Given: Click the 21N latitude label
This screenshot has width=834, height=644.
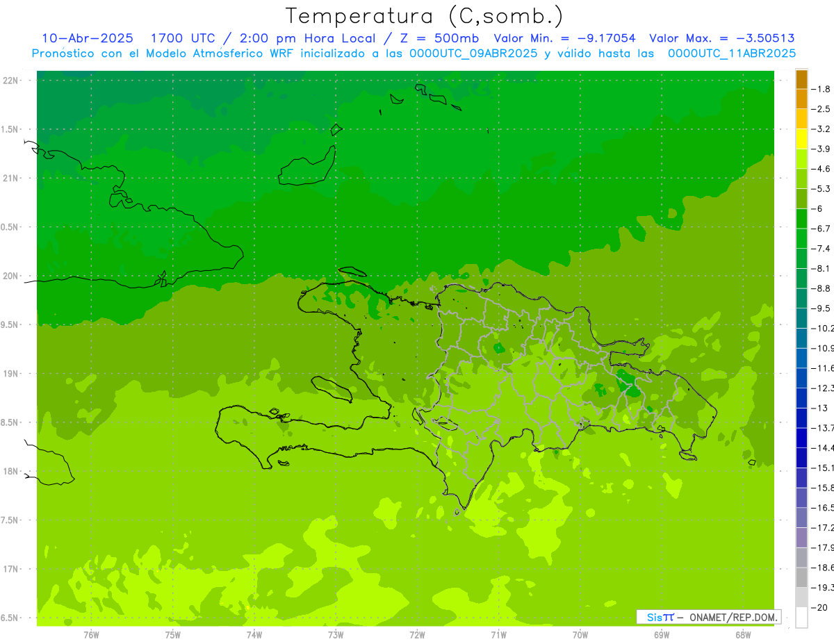Looking at the screenshot, I should (11, 179).
